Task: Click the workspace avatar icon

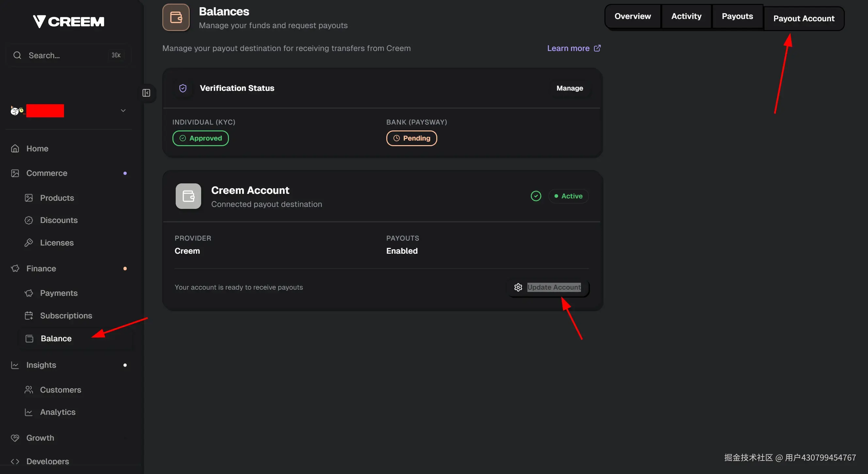Action: (17, 111)
